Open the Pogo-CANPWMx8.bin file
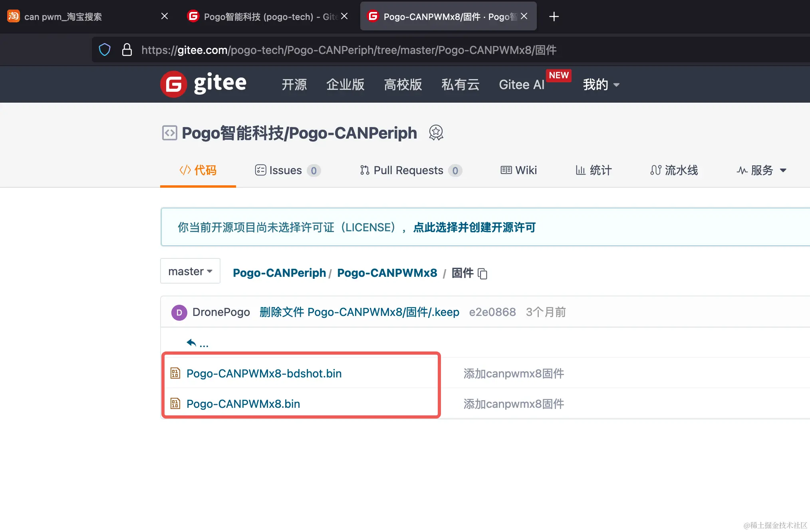Viewport: 810px width, 532px height. [243, 404]
